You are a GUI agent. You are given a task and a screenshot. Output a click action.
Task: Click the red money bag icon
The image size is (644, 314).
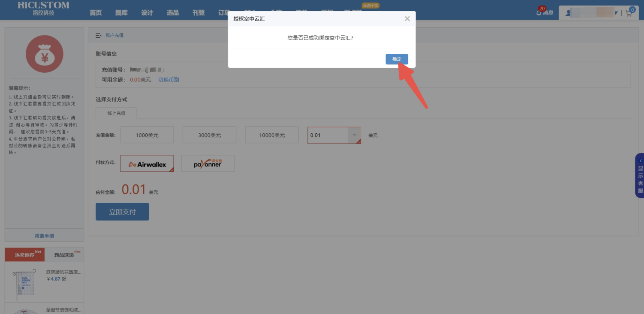(44, 54)
